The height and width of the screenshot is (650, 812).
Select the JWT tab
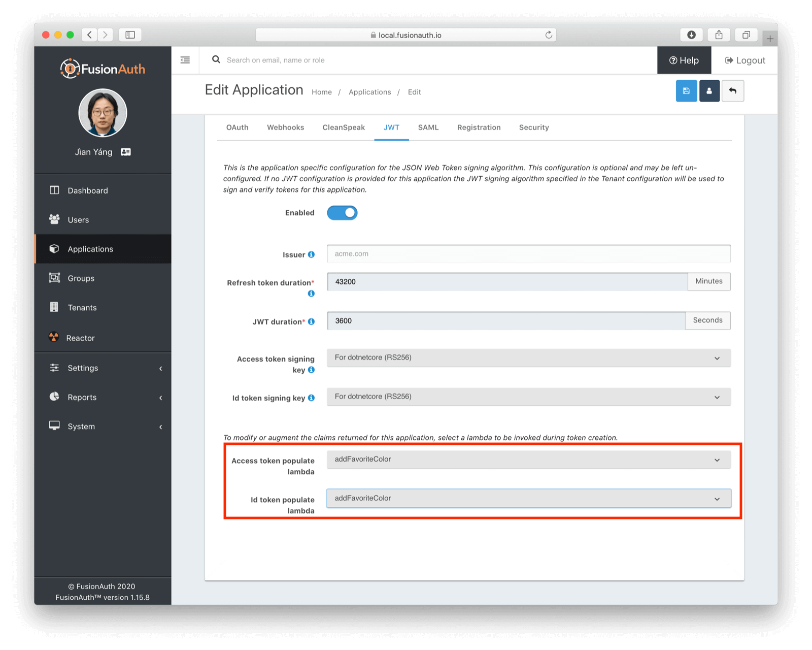coord(391,127)
